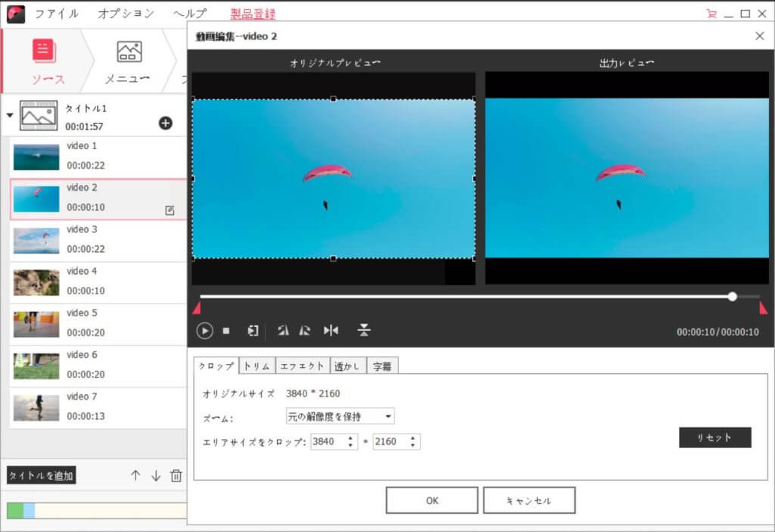Delete the selected video clip
Image resolution: width=775 pixels, height=532 pixels.
tap(176, 475)
